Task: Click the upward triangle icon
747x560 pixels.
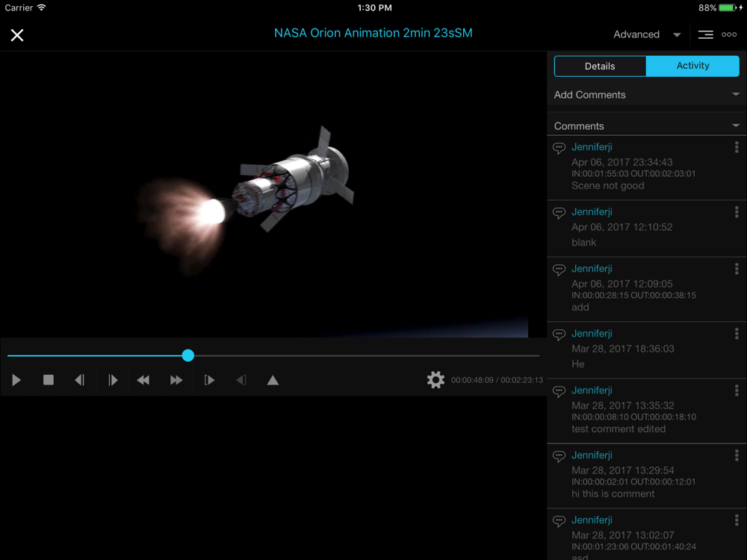Action: [273, 380]
